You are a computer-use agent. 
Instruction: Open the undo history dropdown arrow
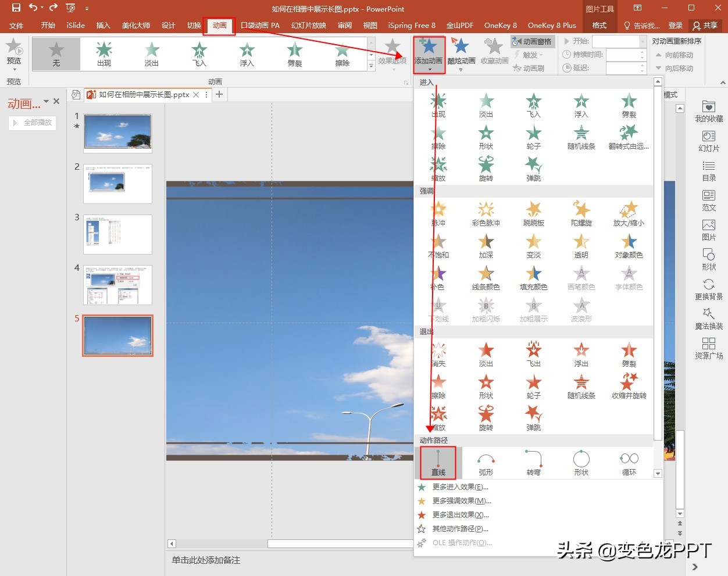pyautogui.click(x=42, y=8)
